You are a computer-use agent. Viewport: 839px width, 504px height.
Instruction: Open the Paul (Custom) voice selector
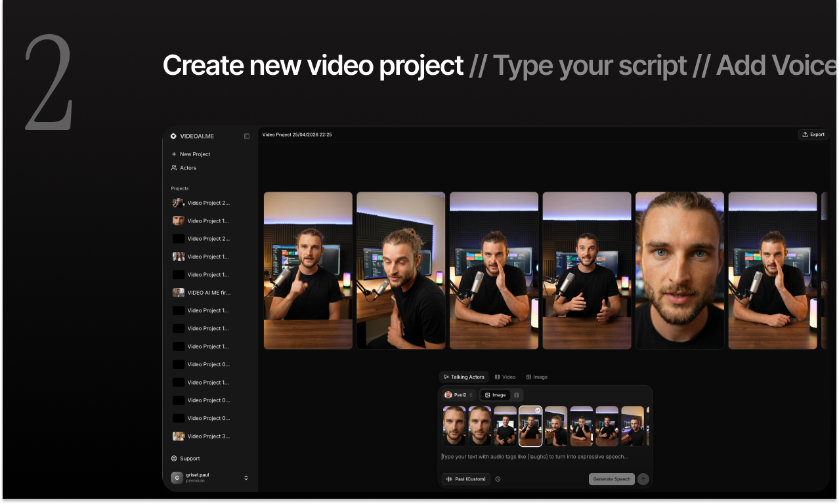tap(466, 479)
